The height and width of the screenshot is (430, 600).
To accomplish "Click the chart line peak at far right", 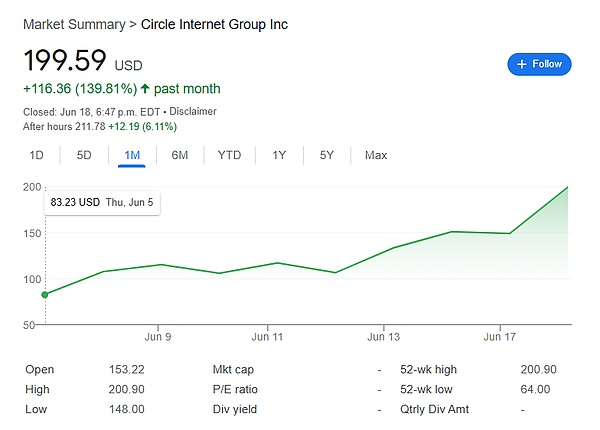I will point(569,187).
